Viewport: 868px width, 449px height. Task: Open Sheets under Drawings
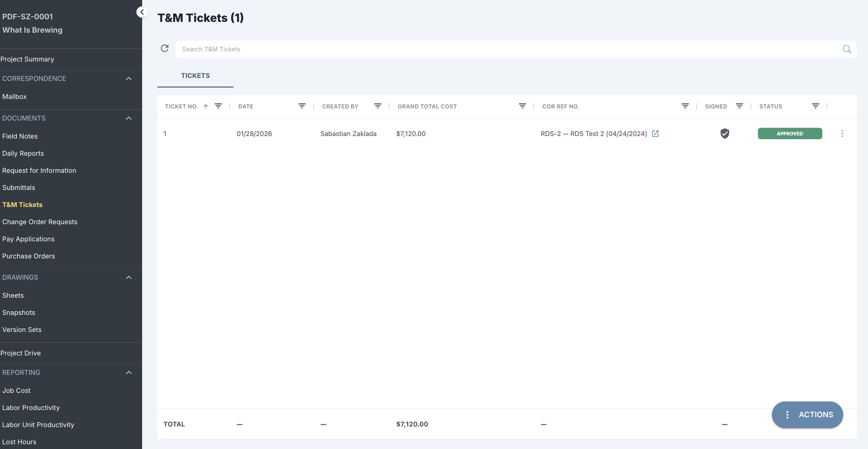13,296
